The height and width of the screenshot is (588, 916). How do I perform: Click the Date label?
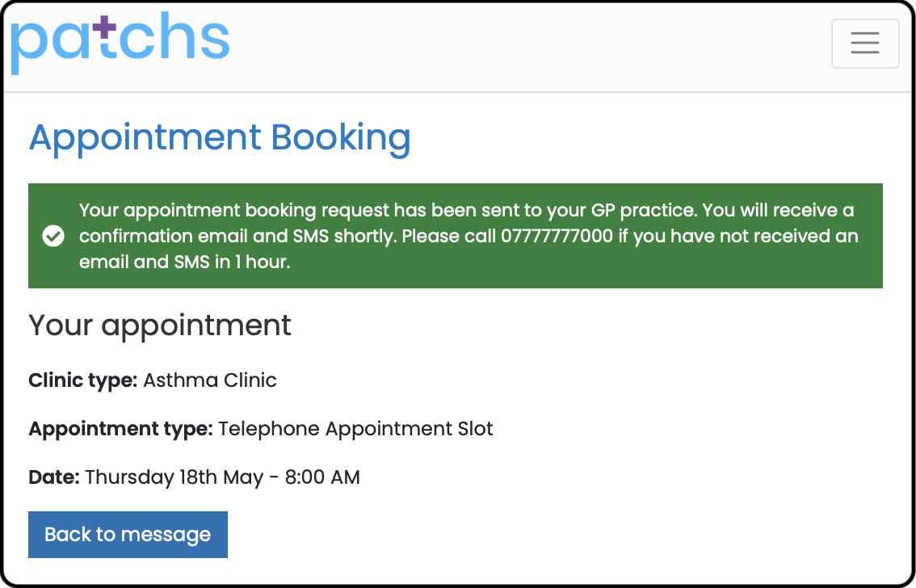[x=54, y=477]
